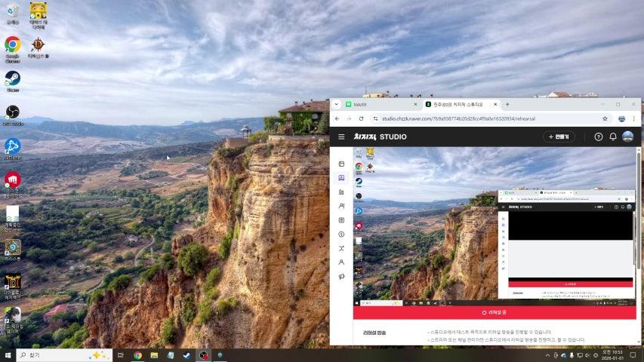Viewport: 644px width, 362px height.
Task: Open bottom anime character desktop shortcut
Action: coord(13,320)
